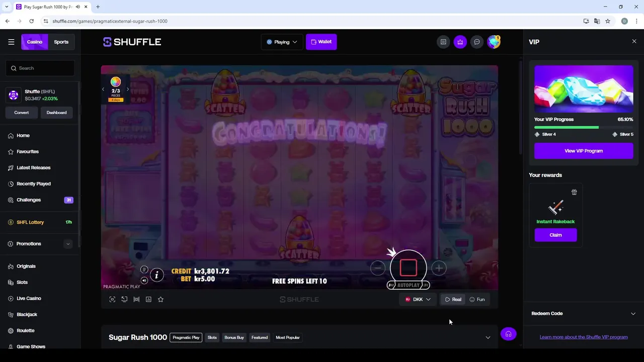
Task: Switch to the Sports tab
Action: (61, 42)
